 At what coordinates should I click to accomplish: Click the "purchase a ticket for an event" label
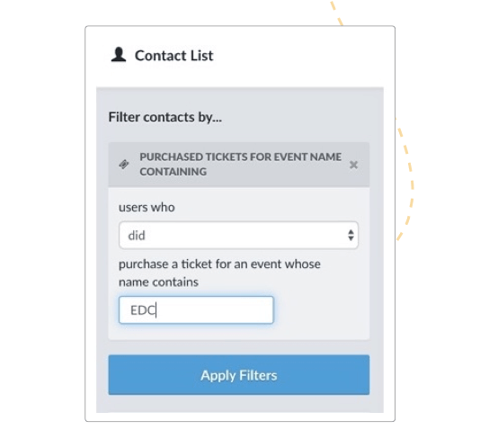(x=219, y=264)
